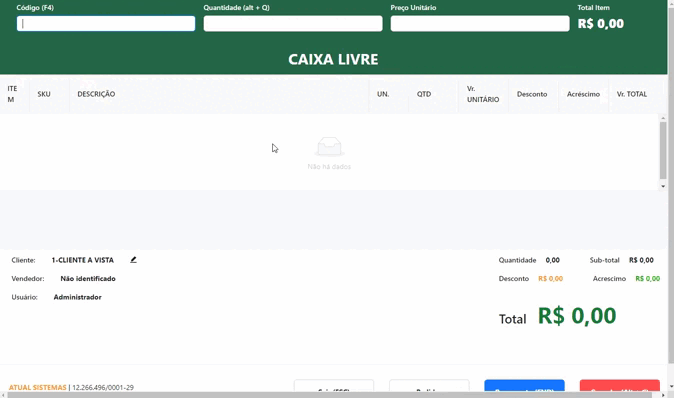Click the red cancel button at bottom
Image resolution: width=674 pixels, height=398 pixels.
coord(619,386)
